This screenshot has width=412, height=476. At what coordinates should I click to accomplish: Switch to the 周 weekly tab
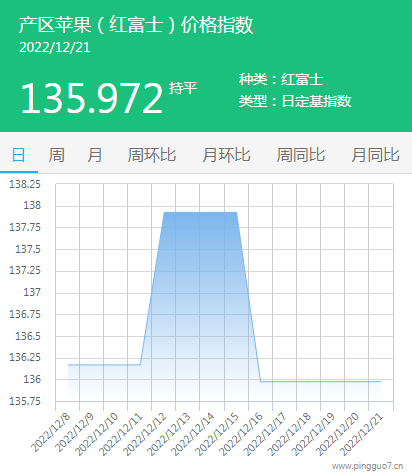pos(57,155)
